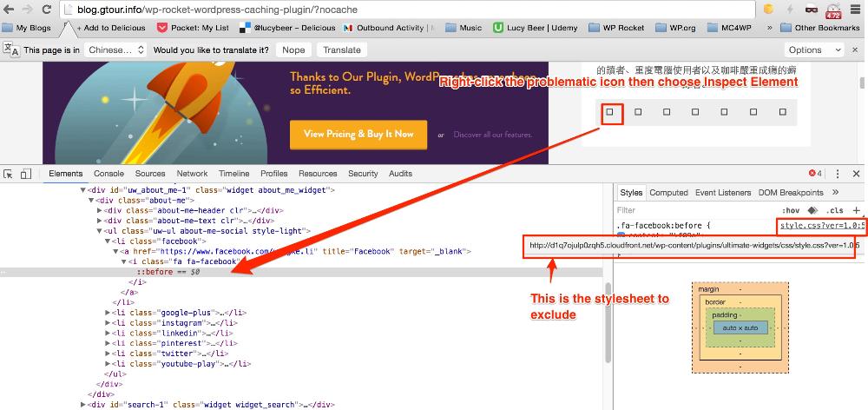Follow the Discover all our features link
868x410 pixels.
493,135
